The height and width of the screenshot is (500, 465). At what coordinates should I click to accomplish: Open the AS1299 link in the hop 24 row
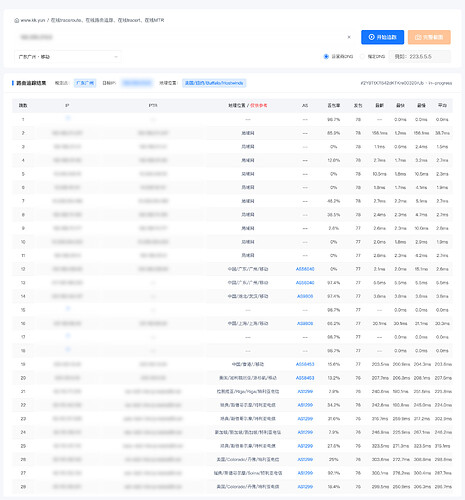click(x=305, y=432)
